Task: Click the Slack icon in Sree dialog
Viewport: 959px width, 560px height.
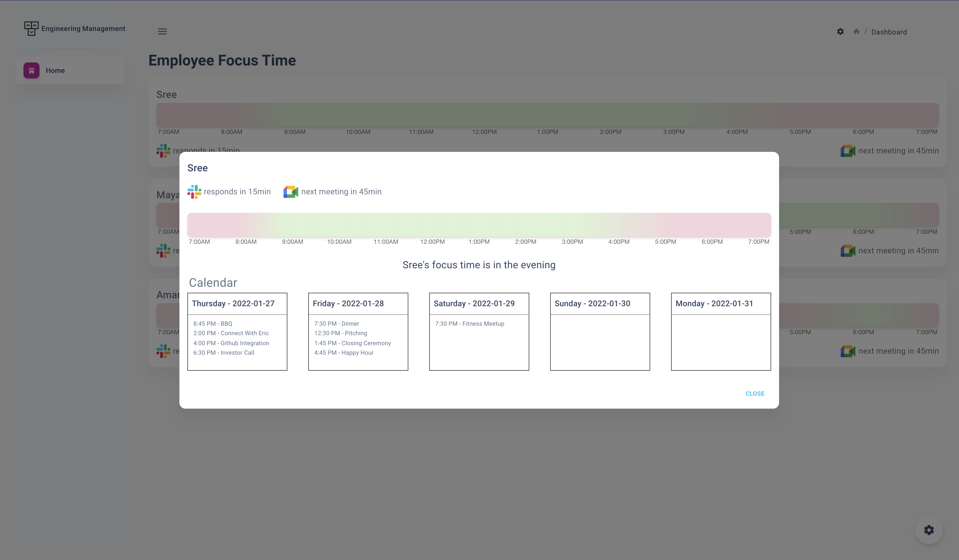Action: [x=194, y=192]
